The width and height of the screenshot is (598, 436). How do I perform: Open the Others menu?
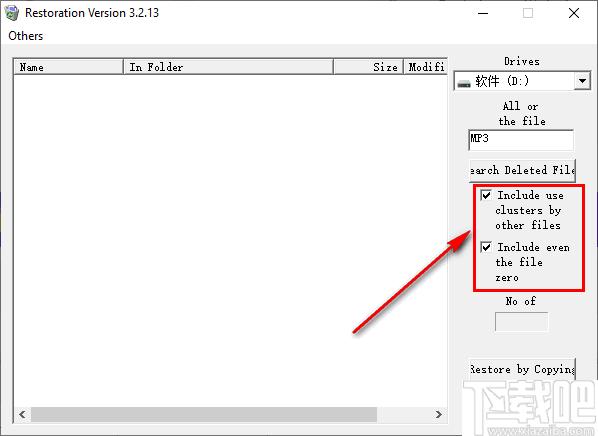click(26, 36)
